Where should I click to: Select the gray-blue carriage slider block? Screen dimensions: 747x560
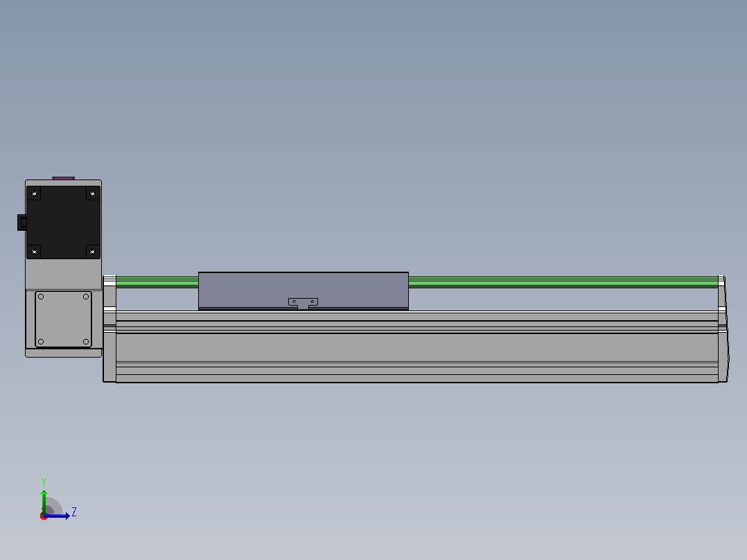coord(304,291)
